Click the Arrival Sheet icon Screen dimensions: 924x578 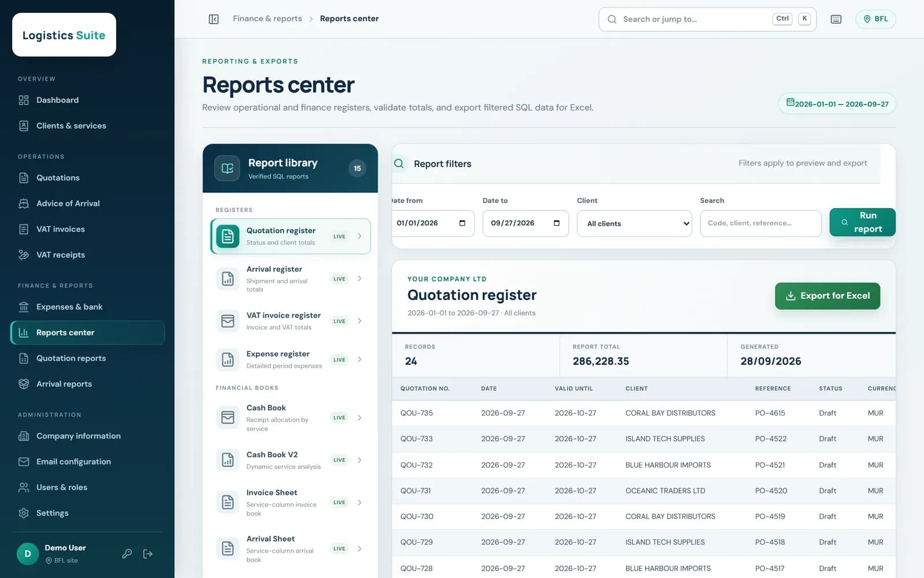228,549
